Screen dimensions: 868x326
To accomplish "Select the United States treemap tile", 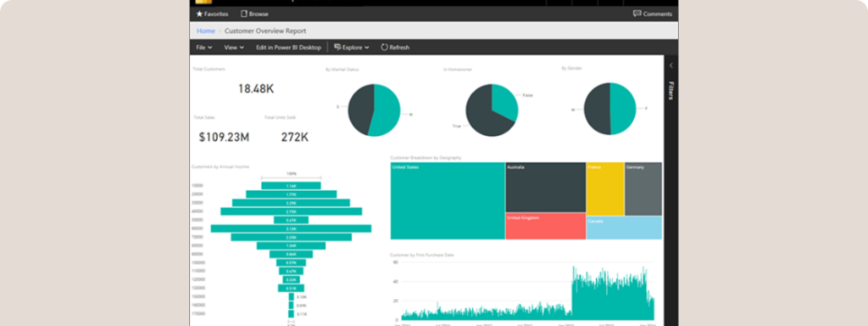I will pos(448,200).
